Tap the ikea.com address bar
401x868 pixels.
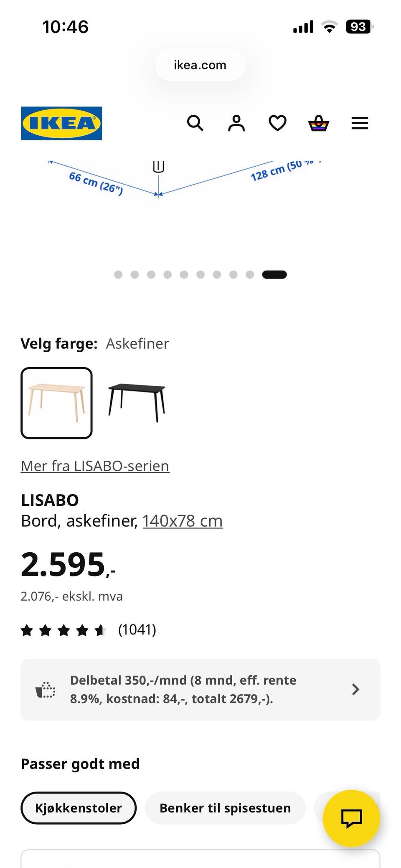pos(200,65)
